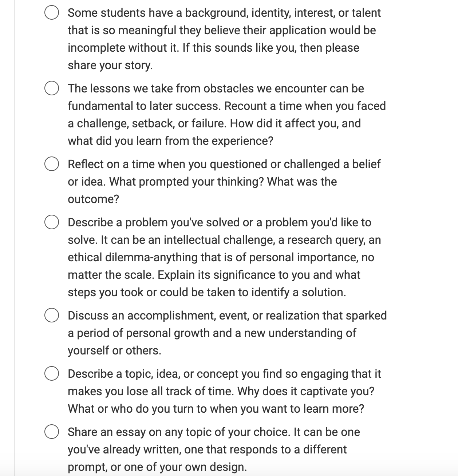The height and width of the screenshot is (476, 458).
Task: Select the questioned or challenged a belief radio button
Action: [52, 164]
